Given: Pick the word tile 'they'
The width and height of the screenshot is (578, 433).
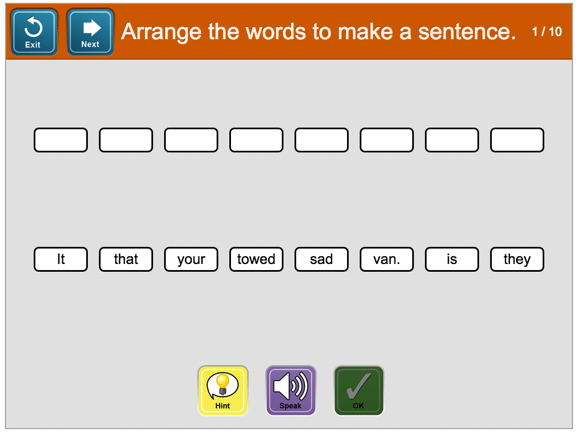Looking at the screenshot, I should [517, 259].
